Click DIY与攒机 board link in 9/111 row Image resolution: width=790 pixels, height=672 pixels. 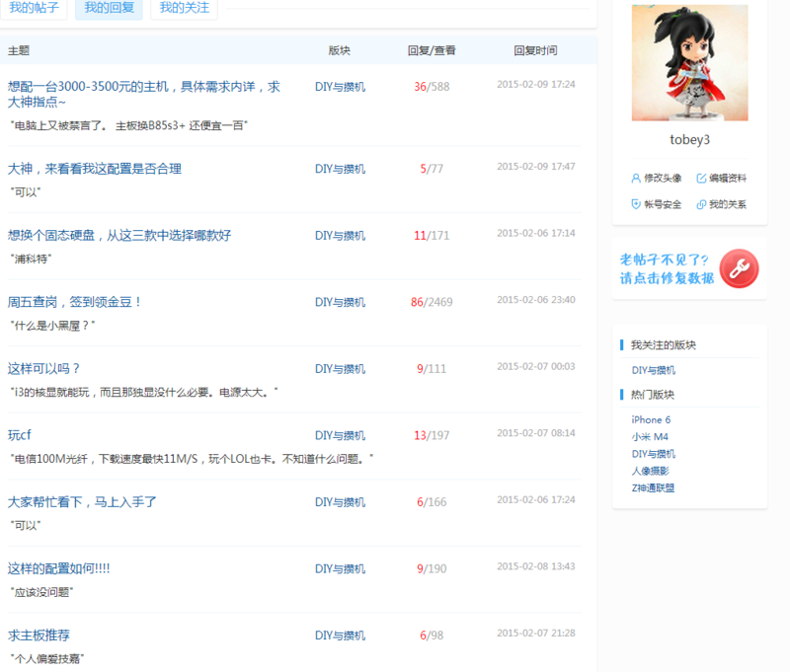340,369
